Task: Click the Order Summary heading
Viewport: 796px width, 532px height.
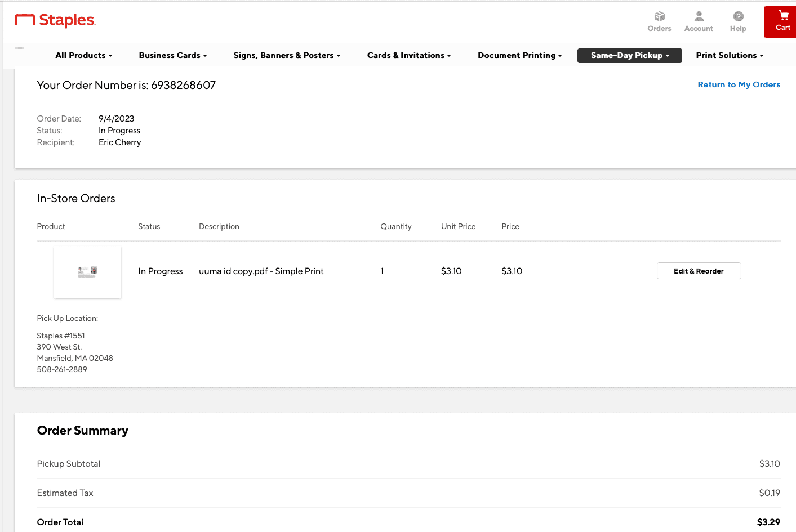Action: click(x=83, y=431)
